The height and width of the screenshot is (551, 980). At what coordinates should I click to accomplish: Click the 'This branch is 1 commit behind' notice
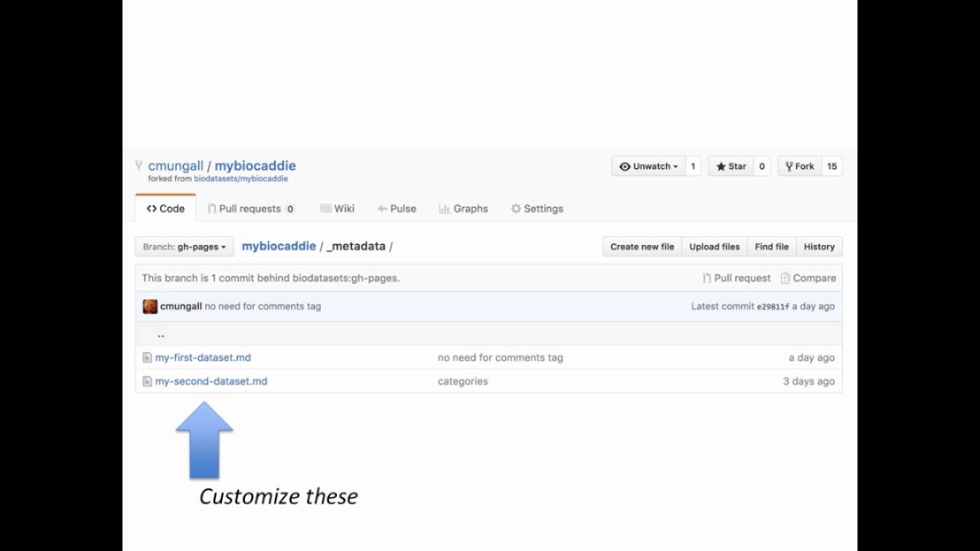click(270, 278)
